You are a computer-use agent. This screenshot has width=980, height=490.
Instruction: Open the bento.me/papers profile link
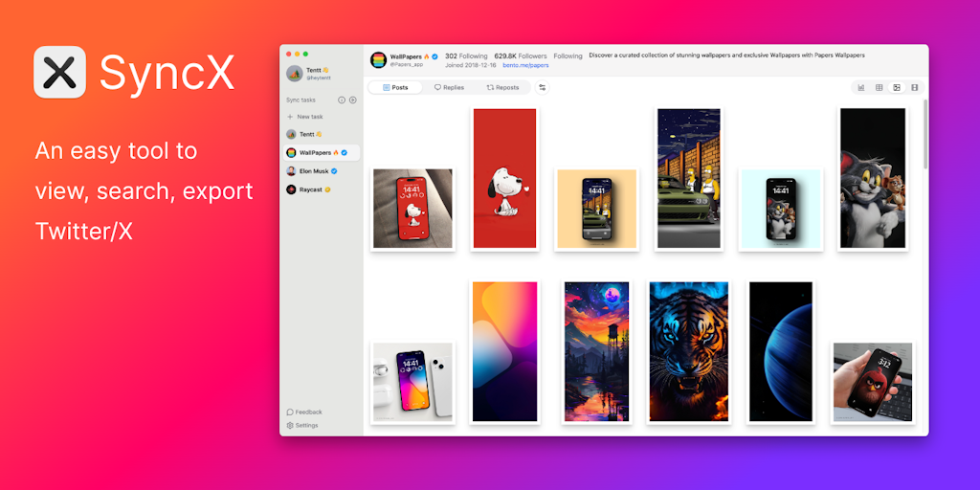[525, 66]
